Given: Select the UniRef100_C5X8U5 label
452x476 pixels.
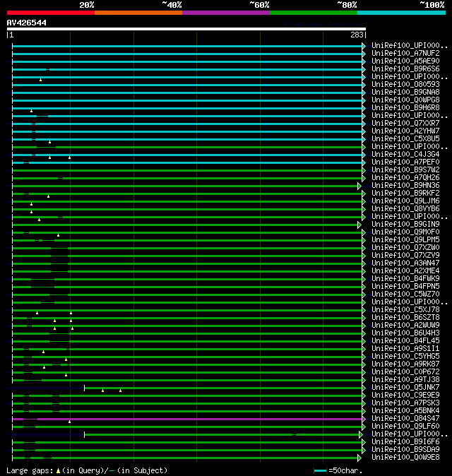Looking at the screenshot, I should 405,139.
